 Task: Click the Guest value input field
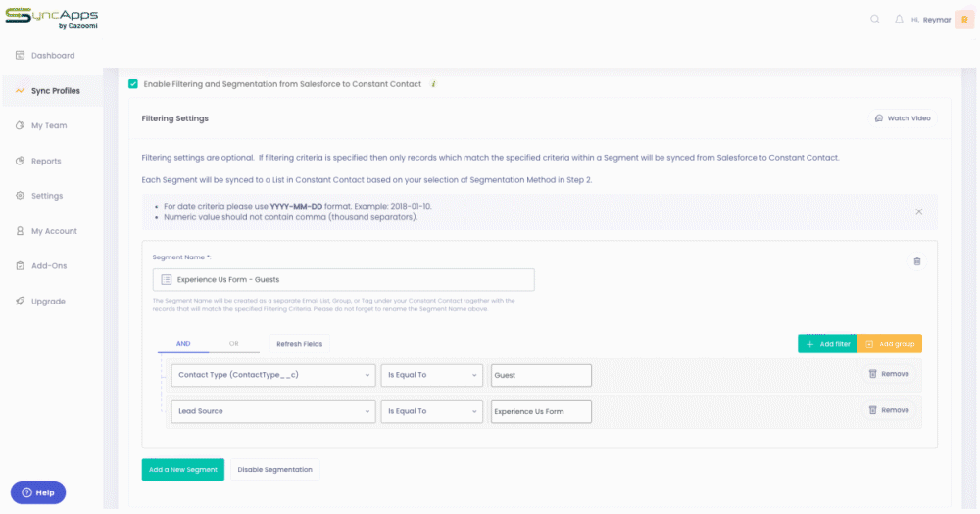[x=541, y=375]
